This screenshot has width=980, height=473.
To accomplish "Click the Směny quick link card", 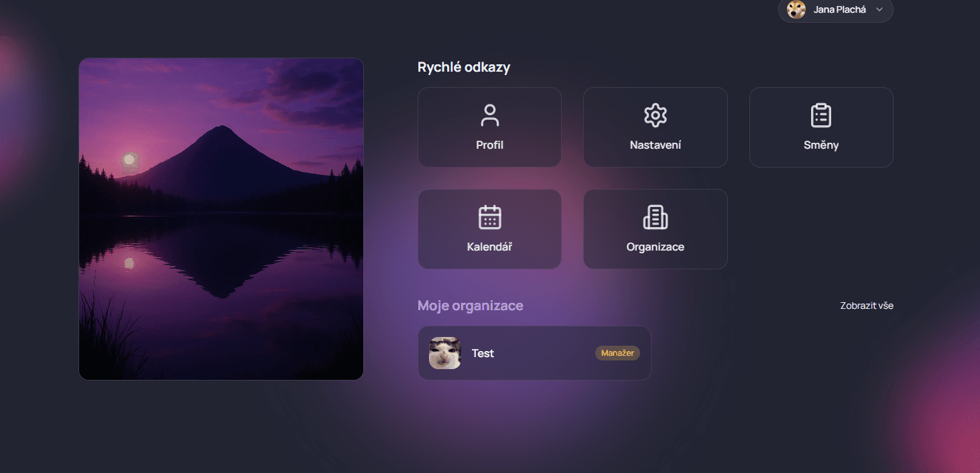I will tap(821, 127).
